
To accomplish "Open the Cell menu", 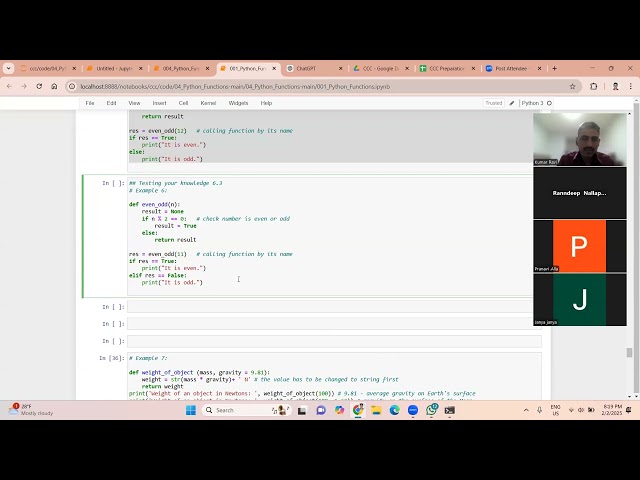I will (x=183, y=103).
